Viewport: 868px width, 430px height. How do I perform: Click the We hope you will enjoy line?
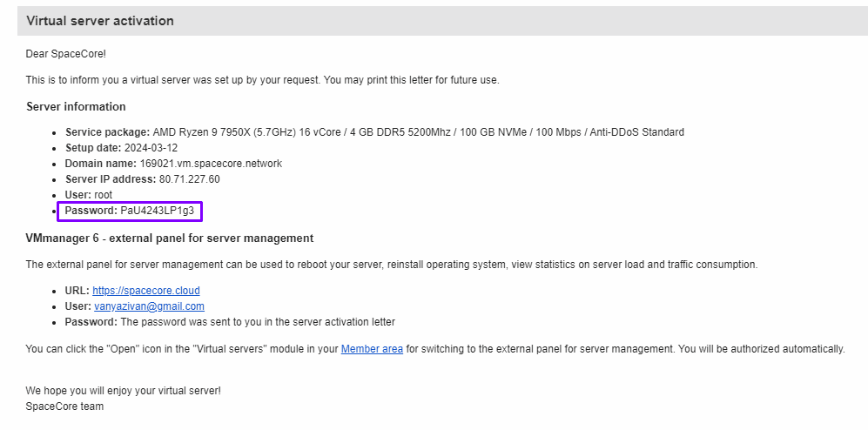(x=123, y=391)
